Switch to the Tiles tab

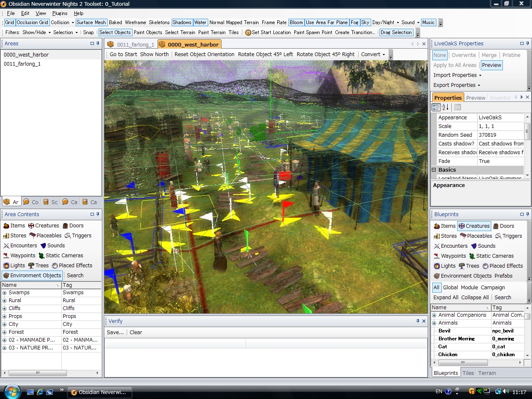pyautogui.click(x=468, y=373)
